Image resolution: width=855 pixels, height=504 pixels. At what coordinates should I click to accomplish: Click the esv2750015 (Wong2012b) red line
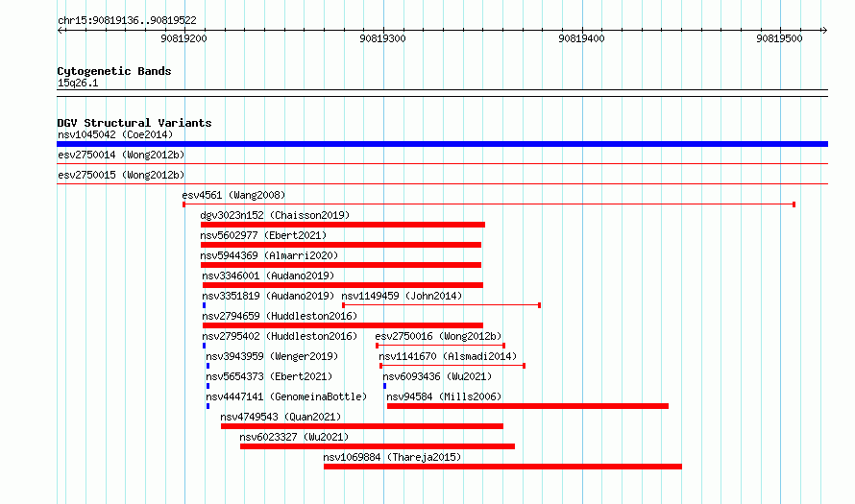click(442, 183)
